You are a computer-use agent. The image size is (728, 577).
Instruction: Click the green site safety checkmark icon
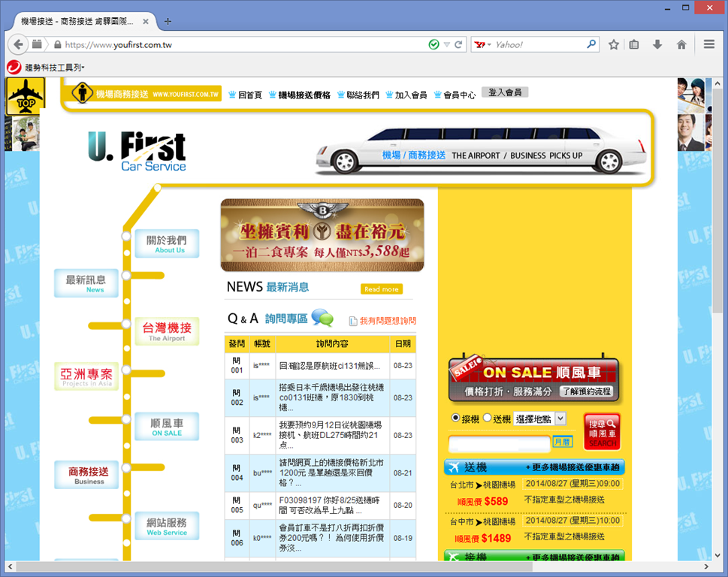(x=433, y=44)
